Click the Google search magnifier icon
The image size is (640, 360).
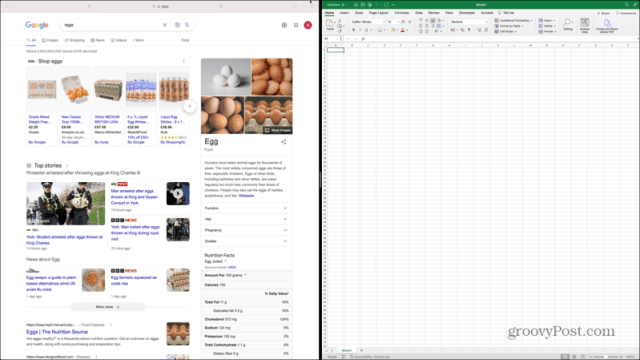tap(187, 25)
